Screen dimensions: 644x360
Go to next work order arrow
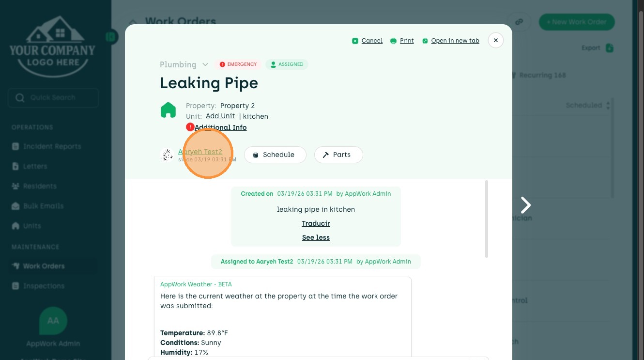[526, 205]
